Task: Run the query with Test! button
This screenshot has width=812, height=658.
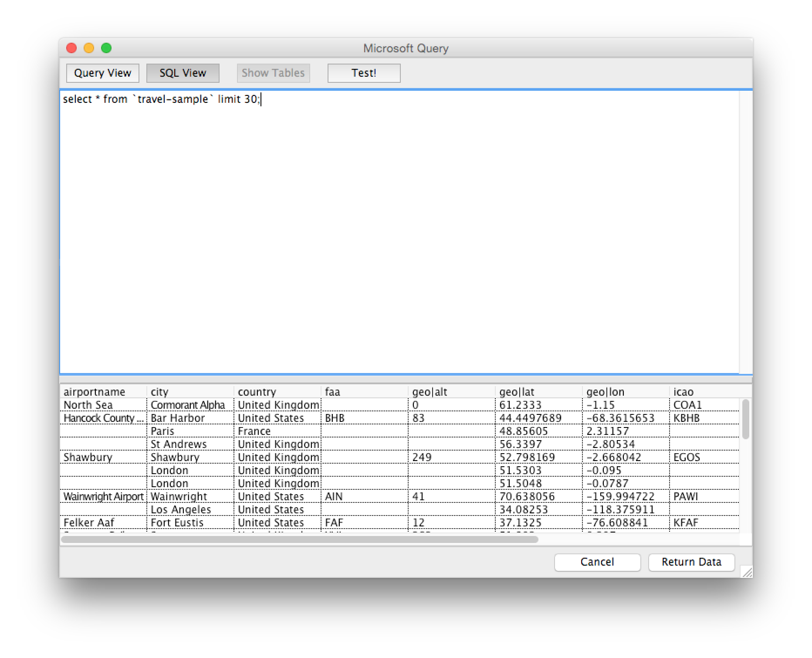Action: [x=364, y=73]
